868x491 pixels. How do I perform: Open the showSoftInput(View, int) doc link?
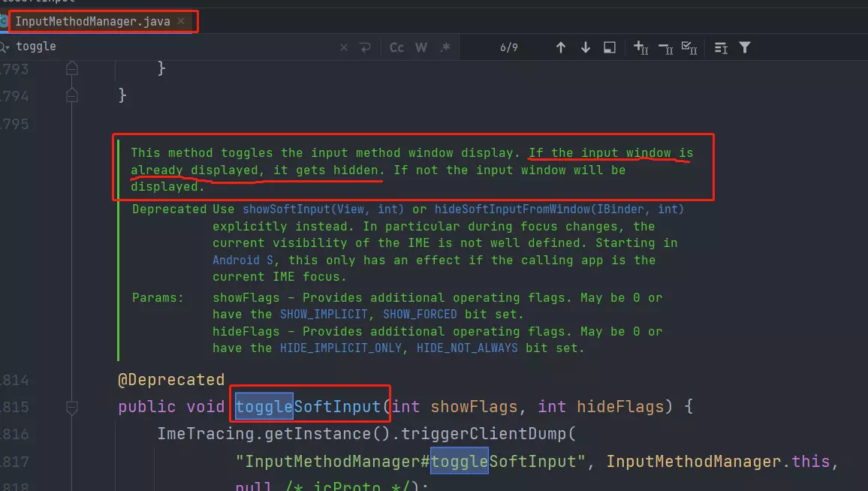pyautogui.click(x=324, y=209)
